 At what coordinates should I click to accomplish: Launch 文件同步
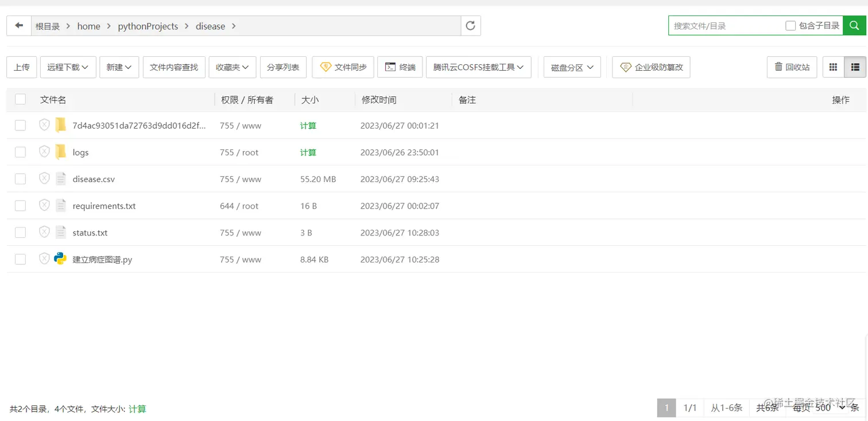(x=343, y=67)
